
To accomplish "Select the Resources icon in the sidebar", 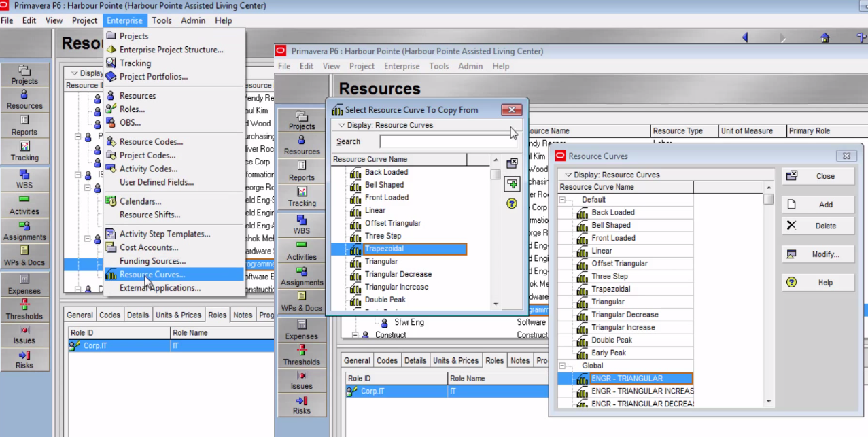I will pos(25,97).
